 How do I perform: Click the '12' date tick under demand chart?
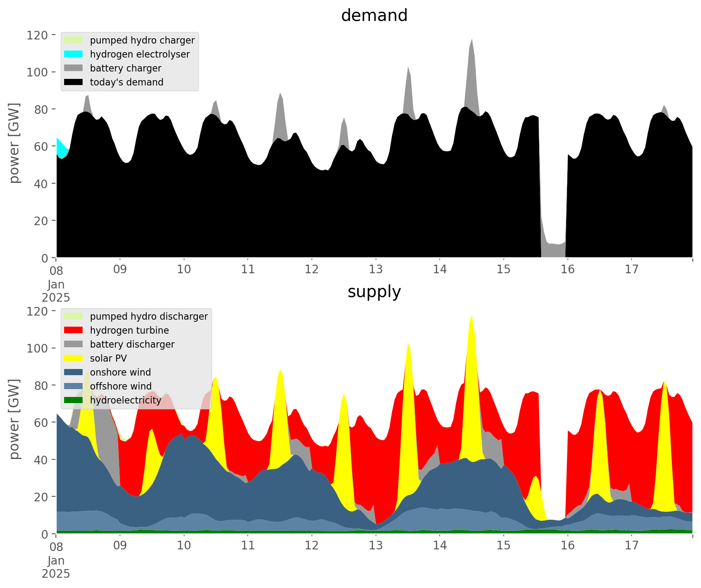[x=312, y=270]
